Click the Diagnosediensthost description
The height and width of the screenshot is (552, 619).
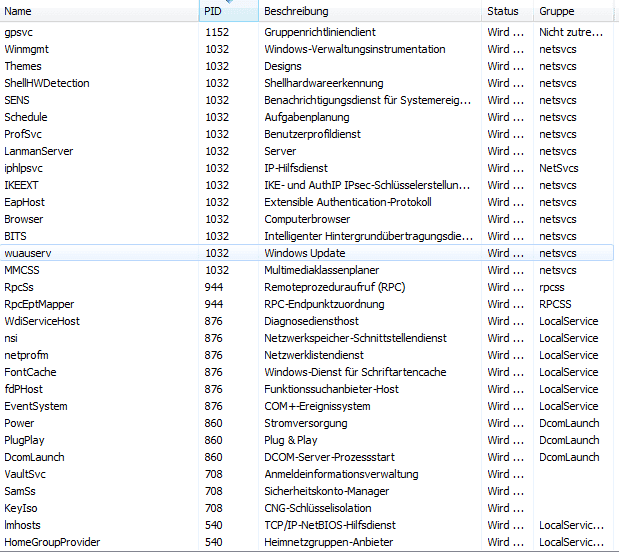[311, 321]
